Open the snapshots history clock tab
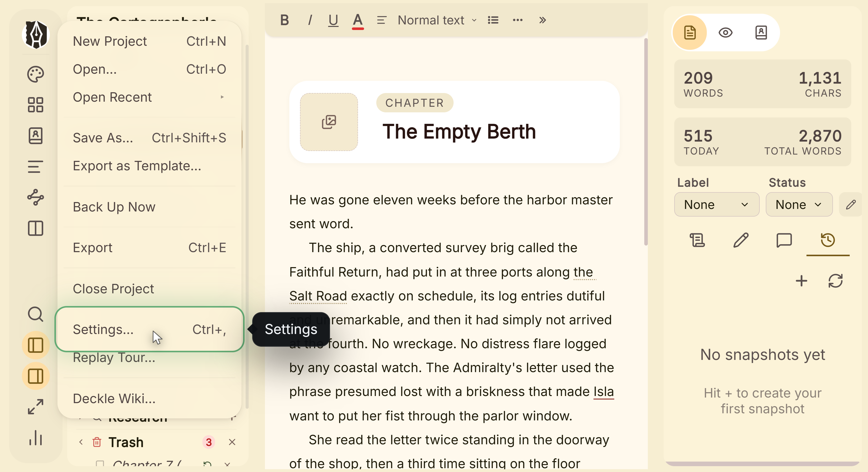 click(828, 240)
